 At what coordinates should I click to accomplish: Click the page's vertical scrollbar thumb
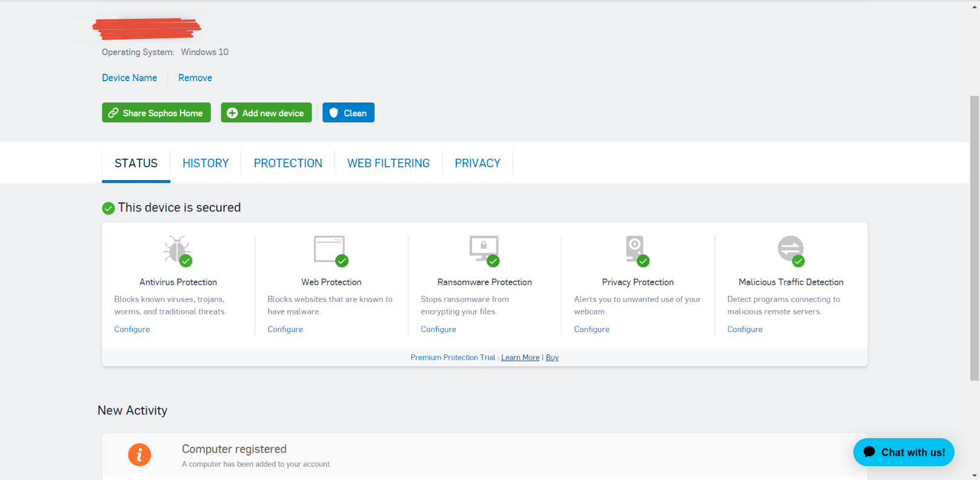tap(975, 238)
